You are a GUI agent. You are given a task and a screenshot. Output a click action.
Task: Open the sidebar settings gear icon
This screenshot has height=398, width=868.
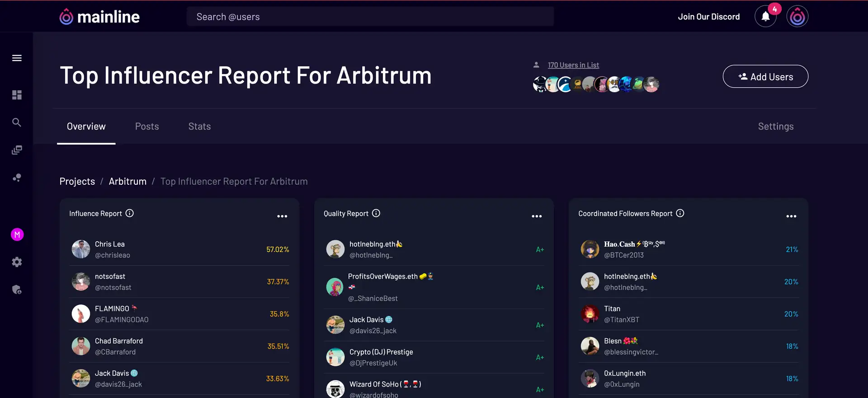pos(17,262)
